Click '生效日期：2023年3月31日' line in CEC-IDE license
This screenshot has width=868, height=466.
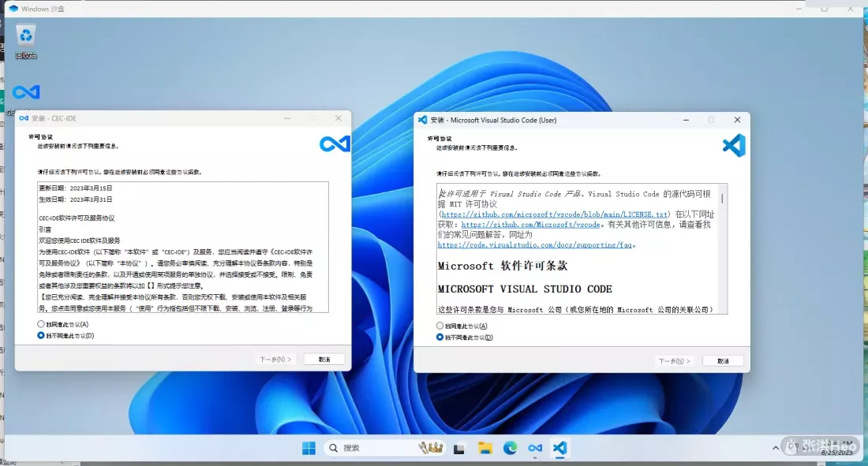[76, 199]
